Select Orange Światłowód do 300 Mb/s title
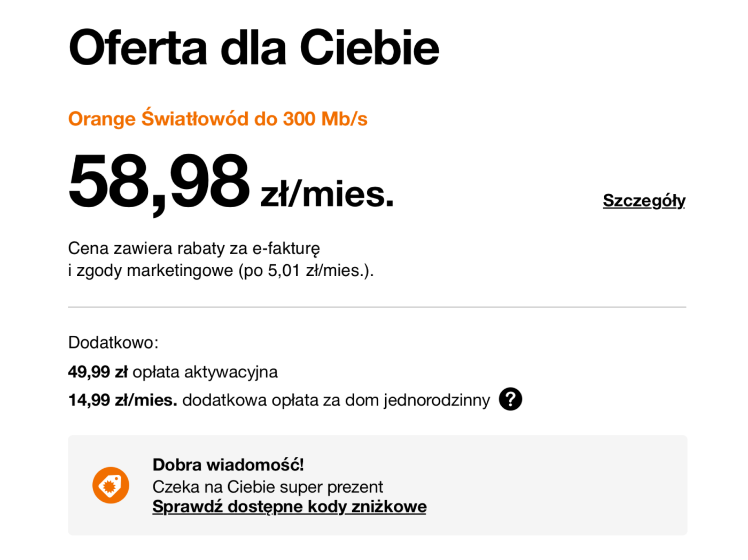Screen dimensions: 748x560 click(x=218, y=119)
